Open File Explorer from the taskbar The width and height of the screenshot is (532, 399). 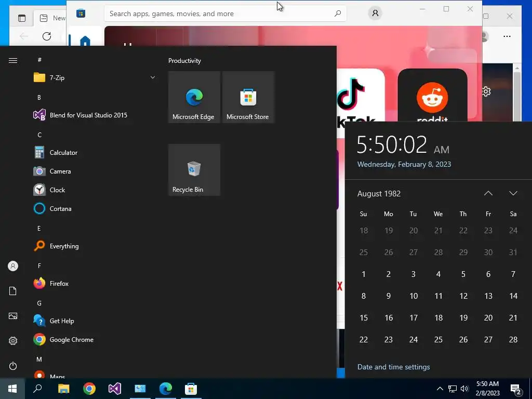(x=63, y=389)
